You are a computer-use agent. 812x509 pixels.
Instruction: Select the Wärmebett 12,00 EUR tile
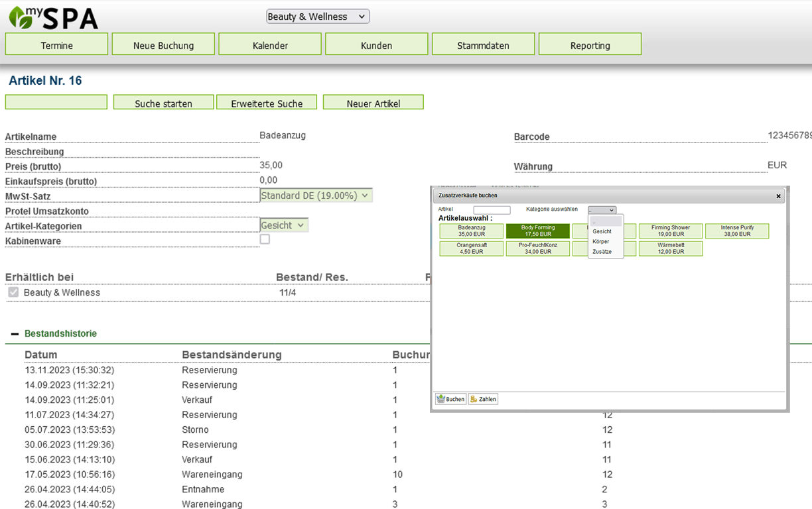(671, 248)
